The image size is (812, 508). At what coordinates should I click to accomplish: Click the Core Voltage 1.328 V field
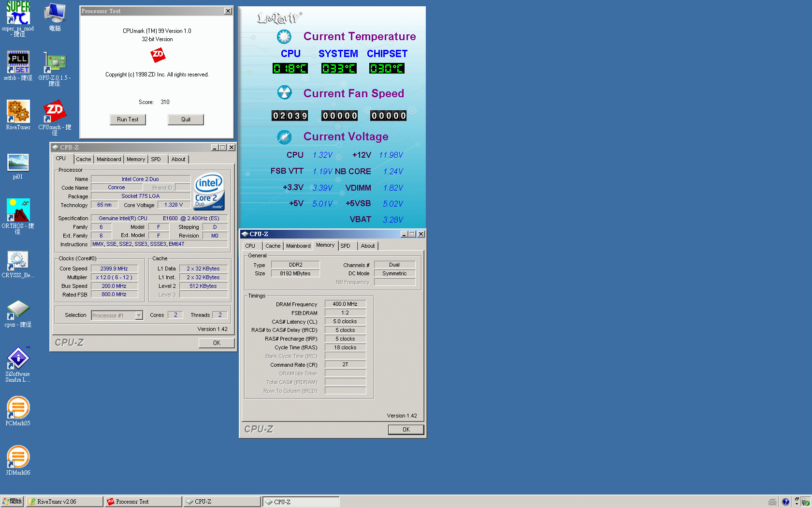174,205
